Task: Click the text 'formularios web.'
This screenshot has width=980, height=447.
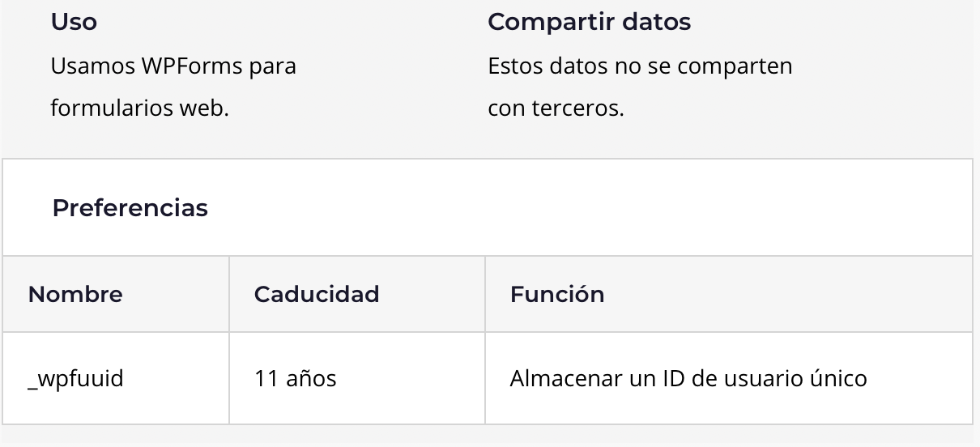Action: coord(139,108)
